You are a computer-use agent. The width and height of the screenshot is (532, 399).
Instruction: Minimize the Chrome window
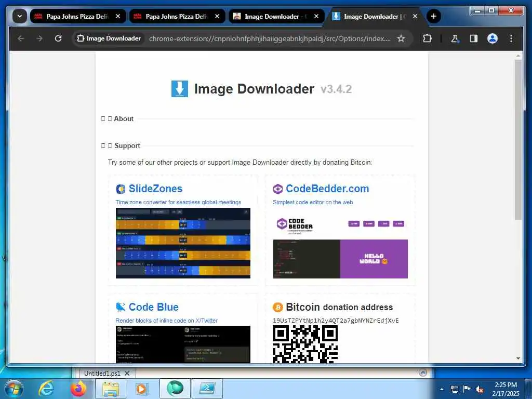(x=477, y=10)
